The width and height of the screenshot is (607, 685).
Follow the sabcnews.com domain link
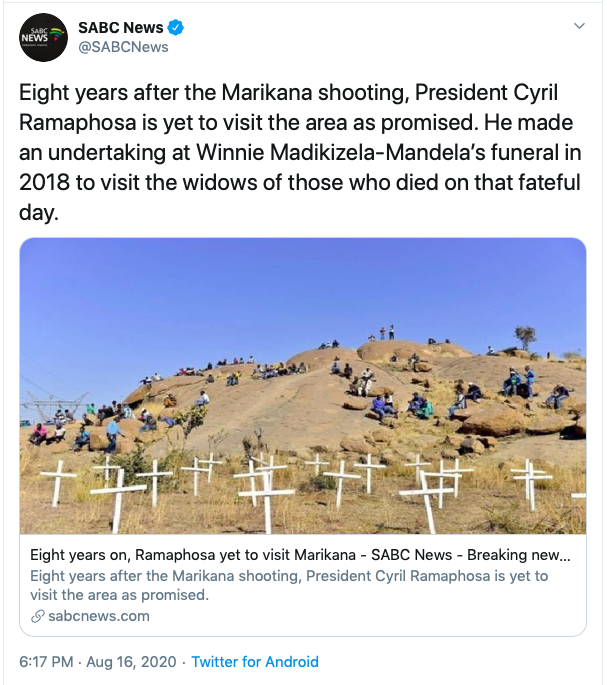point(99,616)
